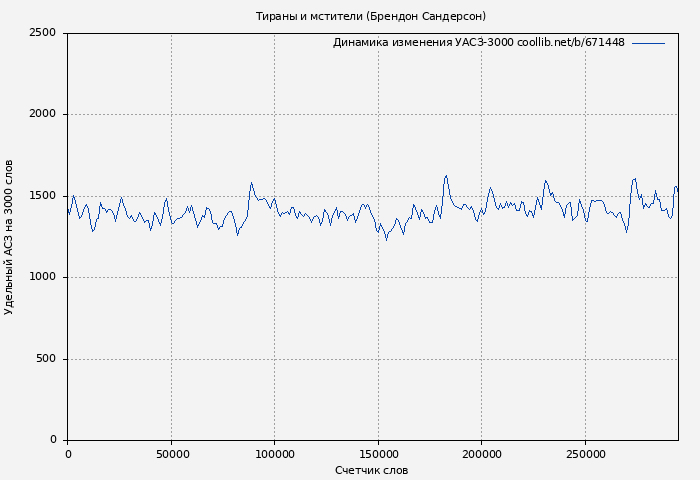Click the 2500 tick on vertical axis
700x480 pixels.
pos(42,33)
